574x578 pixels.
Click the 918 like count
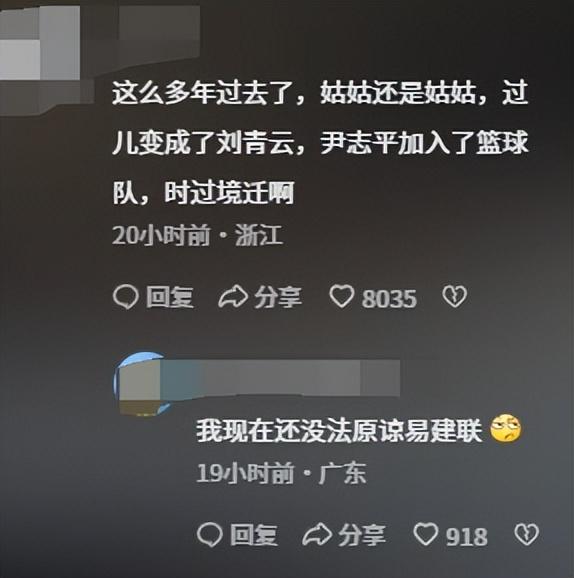[466, 537]
